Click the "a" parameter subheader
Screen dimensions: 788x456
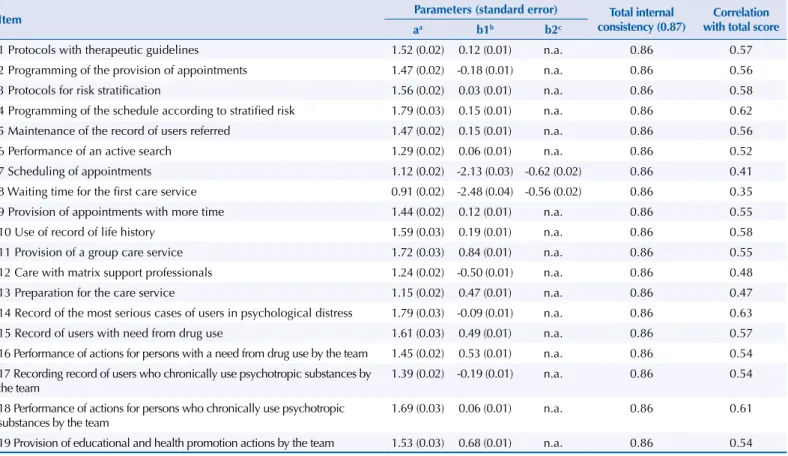[418, 30]
